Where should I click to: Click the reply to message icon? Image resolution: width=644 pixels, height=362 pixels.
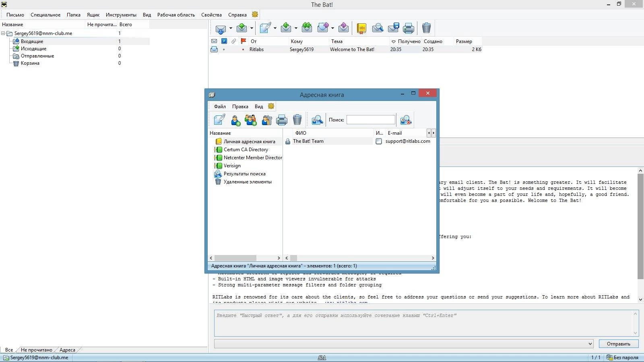pyautogui.click(x=286, y=28)
